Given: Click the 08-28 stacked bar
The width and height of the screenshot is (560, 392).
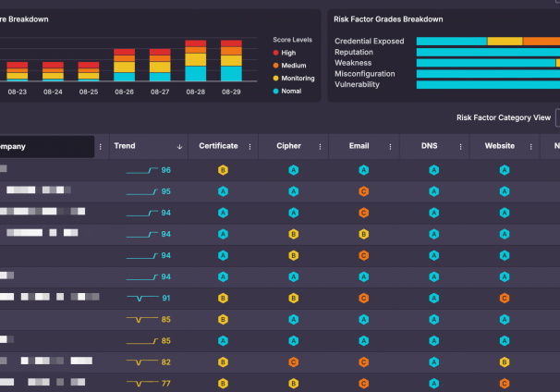Looking at the screenshot, I should pos(196,61).
